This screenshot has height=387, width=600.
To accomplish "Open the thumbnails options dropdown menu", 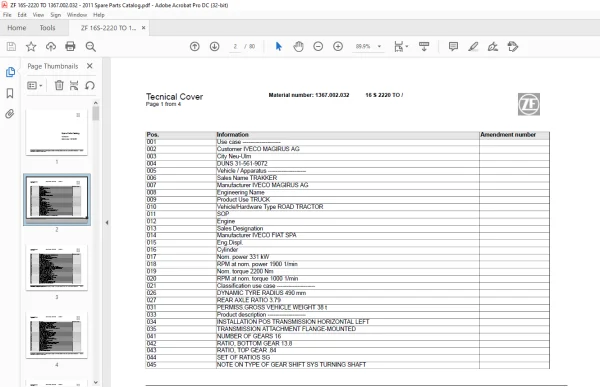I will [35, 85].
